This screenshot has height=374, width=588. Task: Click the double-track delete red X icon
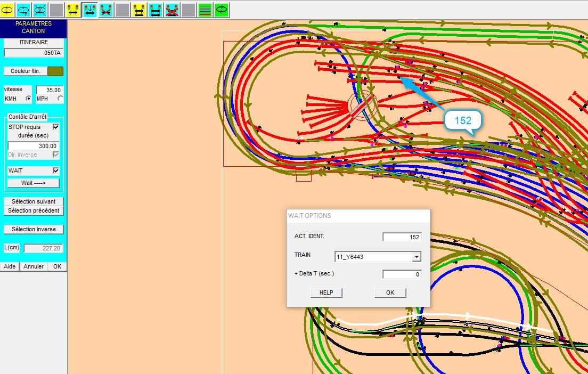(171, 10)
